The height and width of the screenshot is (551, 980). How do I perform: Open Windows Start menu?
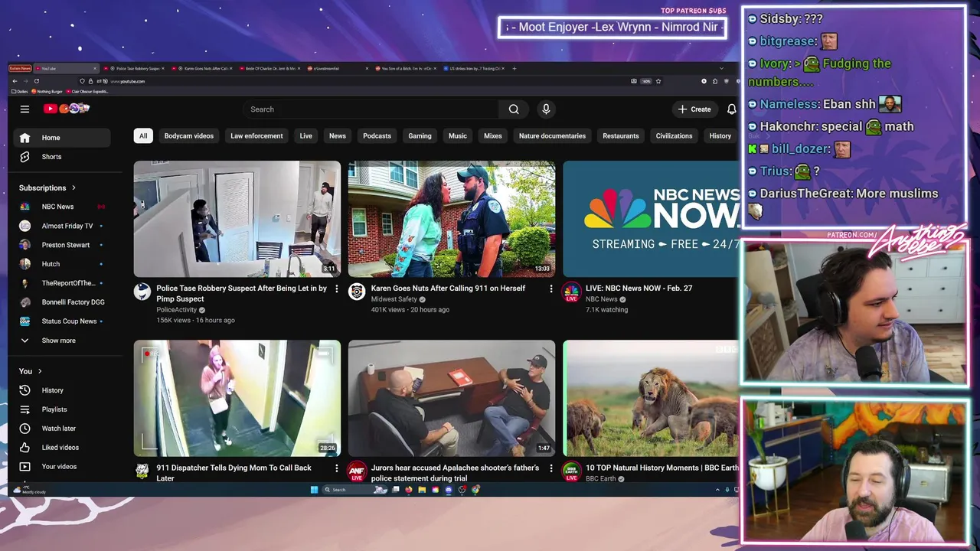click(x=314, y=490)
